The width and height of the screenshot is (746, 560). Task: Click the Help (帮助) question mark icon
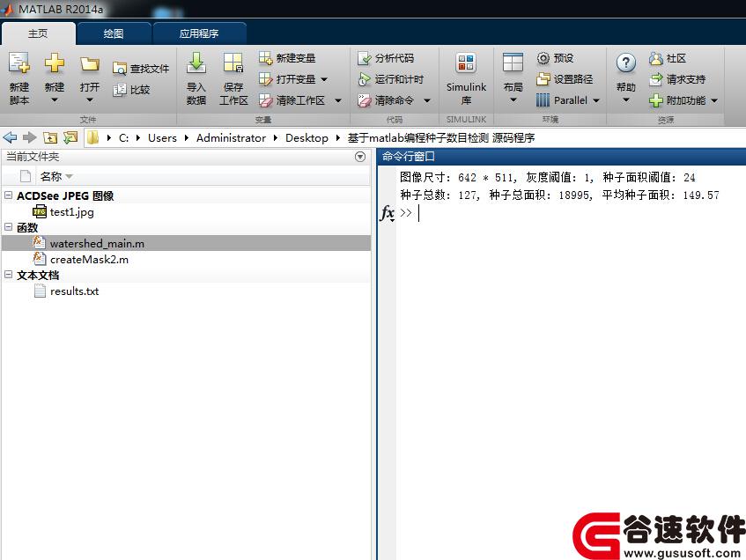pos(626,63)
